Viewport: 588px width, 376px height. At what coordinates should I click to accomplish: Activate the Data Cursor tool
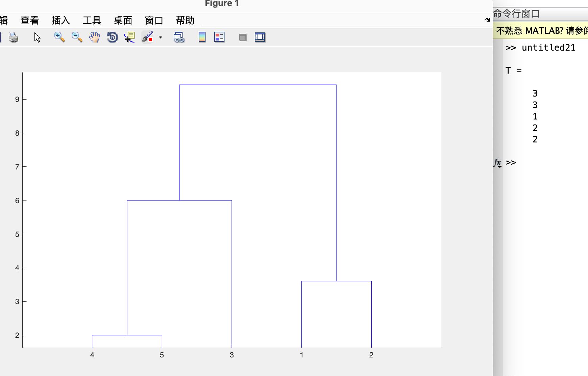[x=130, y=37]
